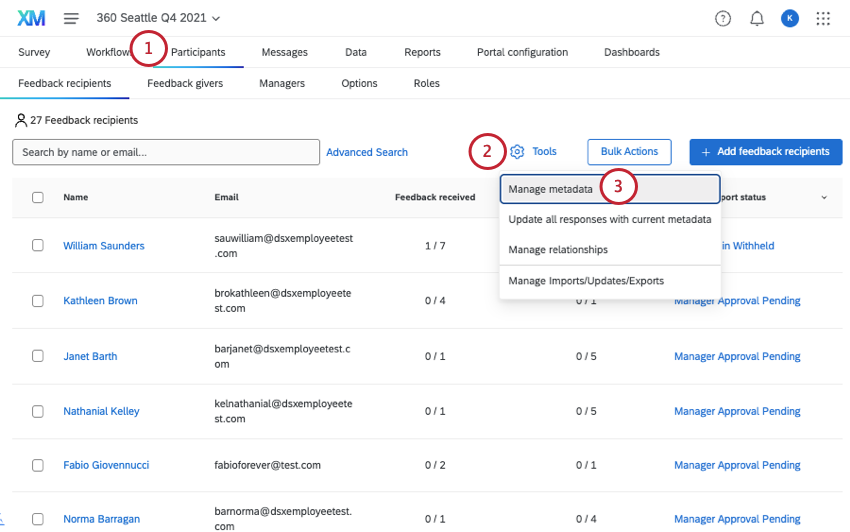This screenshot has height=532, width=850.
Task: Go to Portal configuration tab
Action: [523, 52]
